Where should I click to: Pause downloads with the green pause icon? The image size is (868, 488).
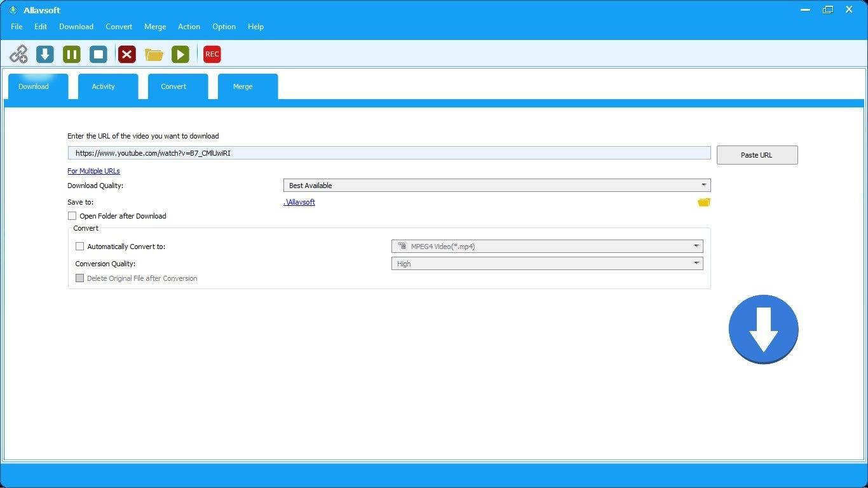click(72, 54)
